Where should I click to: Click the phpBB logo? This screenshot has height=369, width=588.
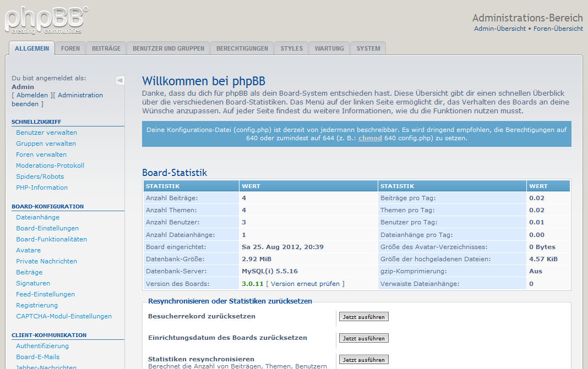[45, 20]
